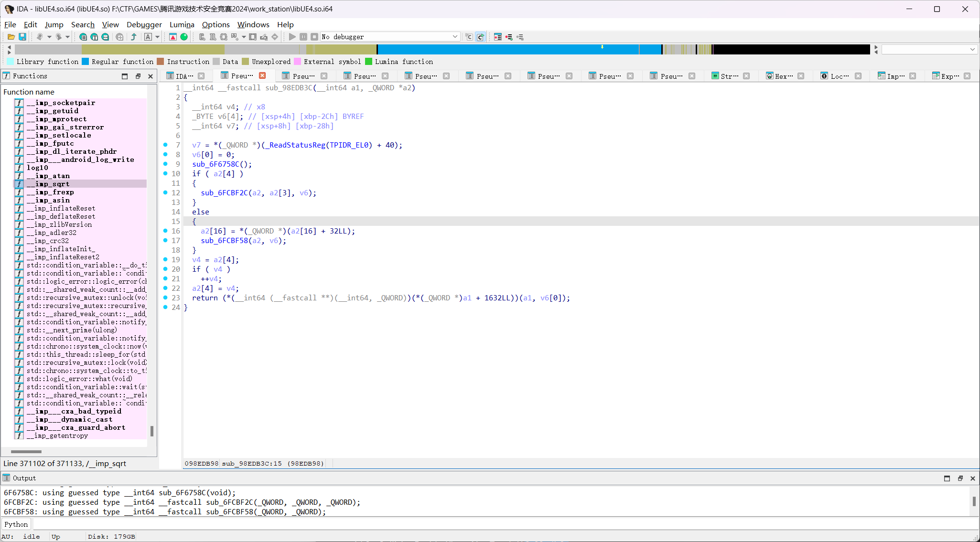Open the Jump menu

[54, 24]
